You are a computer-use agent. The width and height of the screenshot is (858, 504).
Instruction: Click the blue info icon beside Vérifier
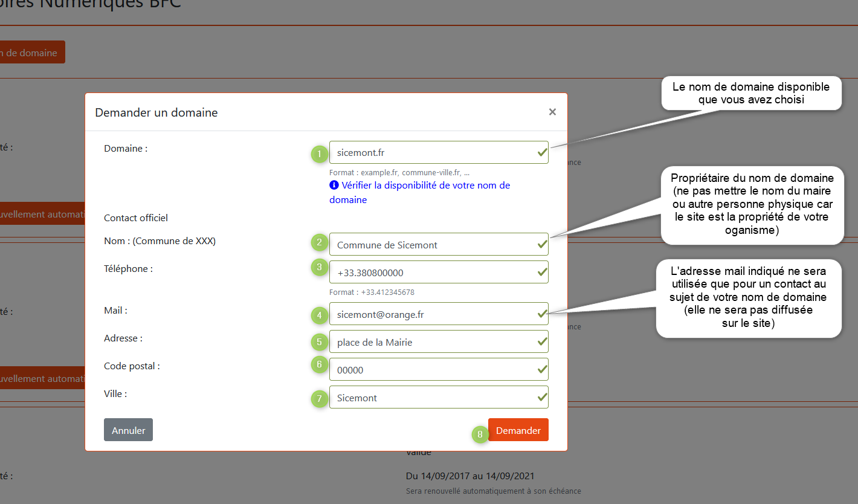click(x=334, y=186)
